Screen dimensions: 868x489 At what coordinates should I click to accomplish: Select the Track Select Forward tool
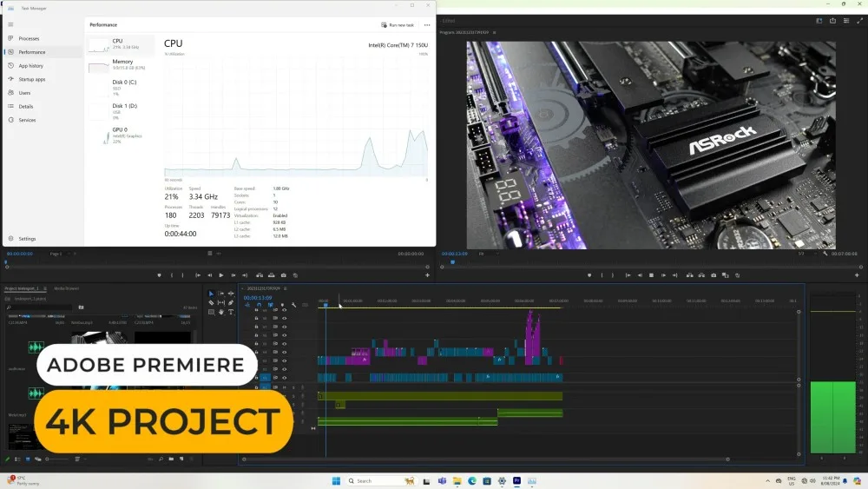pos(220,294)
